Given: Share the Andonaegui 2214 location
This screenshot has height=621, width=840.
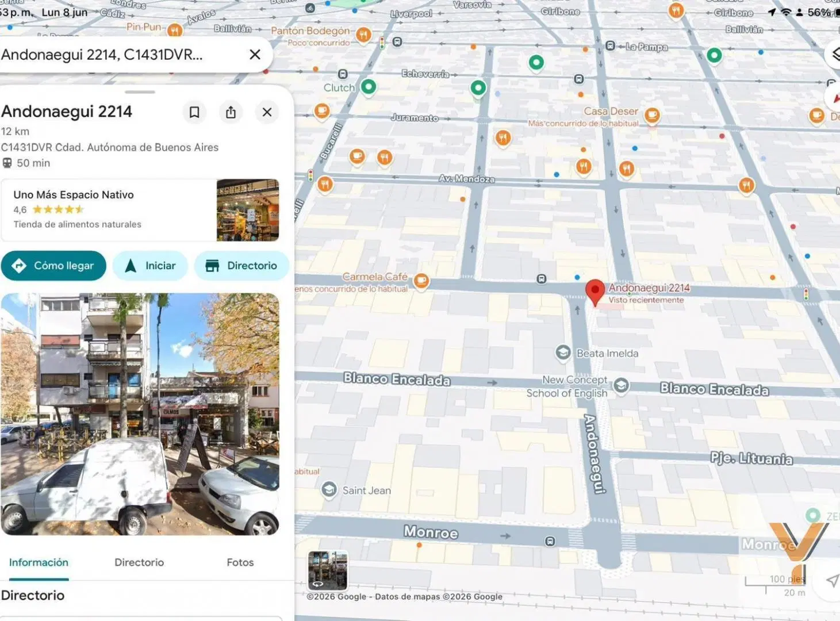Looking at the screenshot, I should coord(231,112).
